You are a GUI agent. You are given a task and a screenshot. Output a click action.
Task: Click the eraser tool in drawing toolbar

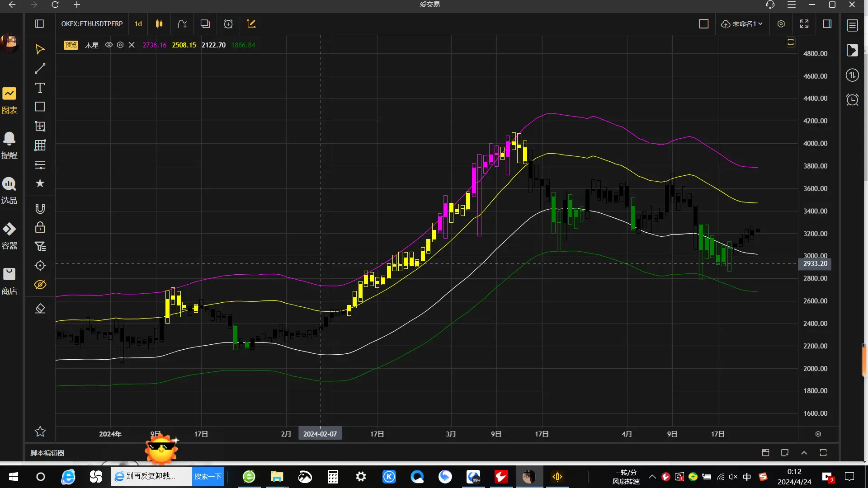point(40,309)
